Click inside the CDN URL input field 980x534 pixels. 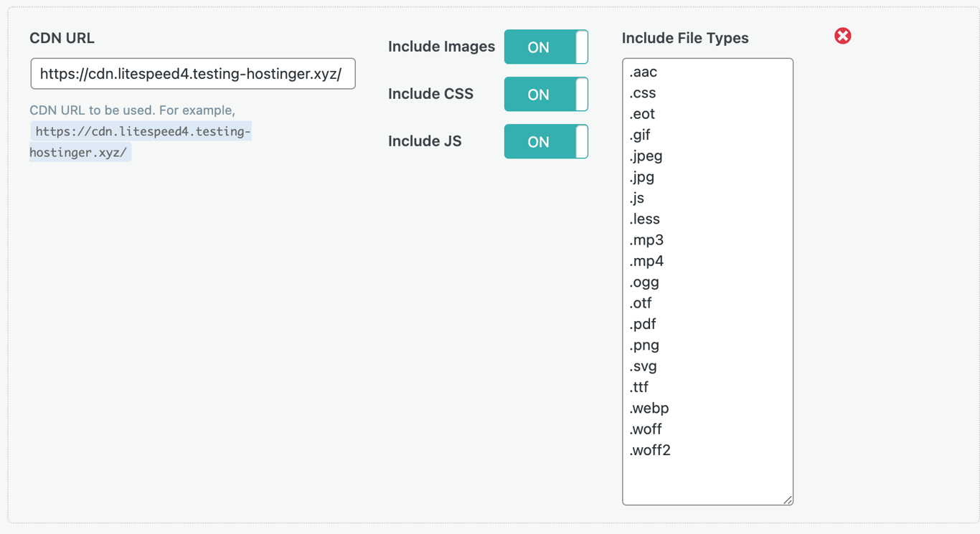pyautogui.click(x=192, y=74)
